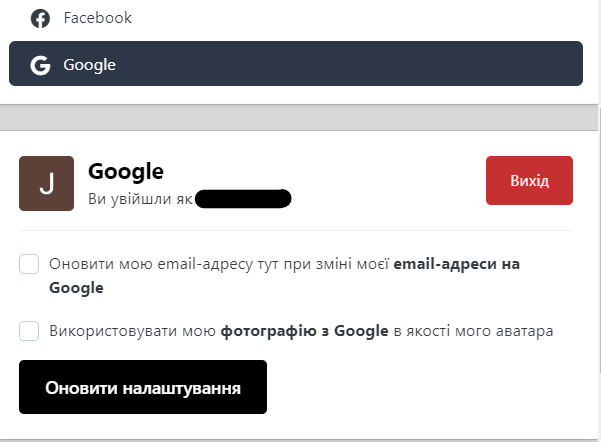The width and height of the screenshot is (601, 442).
Task: Click the blacked-out account email
Action: point(243,198)
